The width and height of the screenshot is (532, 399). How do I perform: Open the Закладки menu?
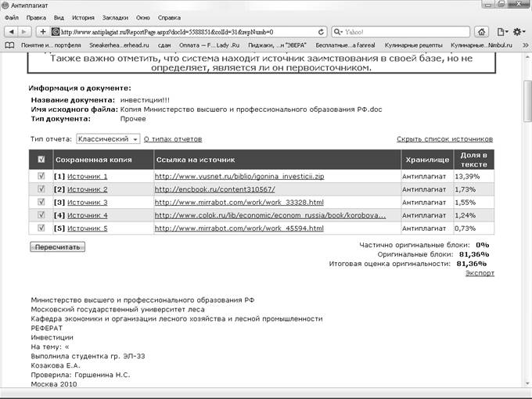(115, 18)
